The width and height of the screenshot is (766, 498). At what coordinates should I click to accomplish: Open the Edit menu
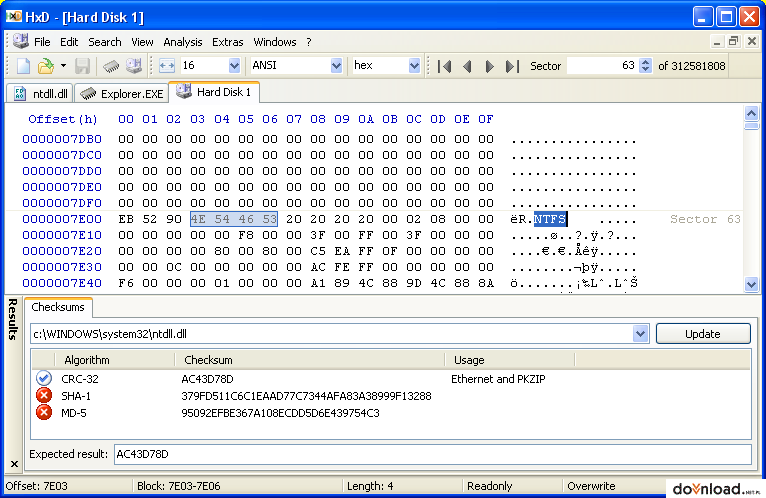(x=69, y=42)
